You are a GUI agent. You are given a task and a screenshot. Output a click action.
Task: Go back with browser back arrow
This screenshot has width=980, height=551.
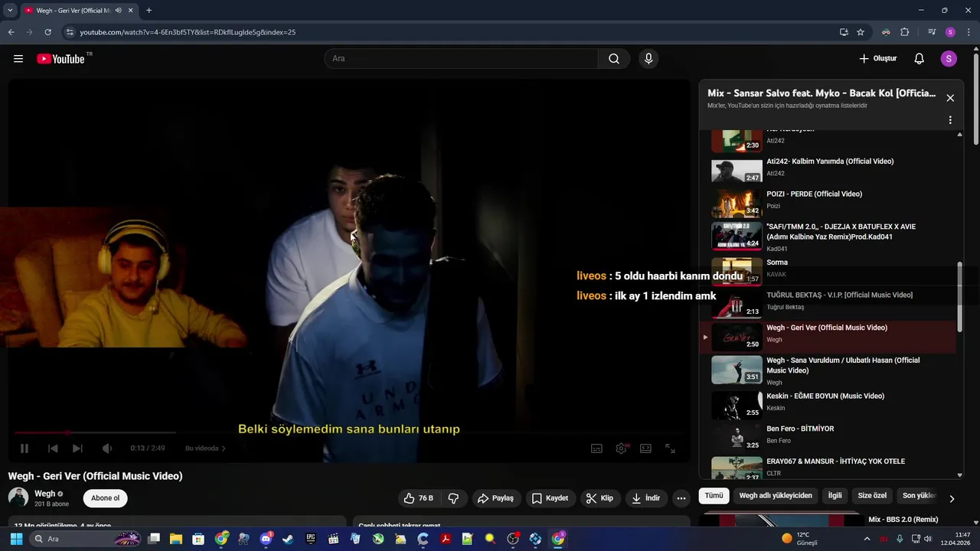(x=11, y=32)
